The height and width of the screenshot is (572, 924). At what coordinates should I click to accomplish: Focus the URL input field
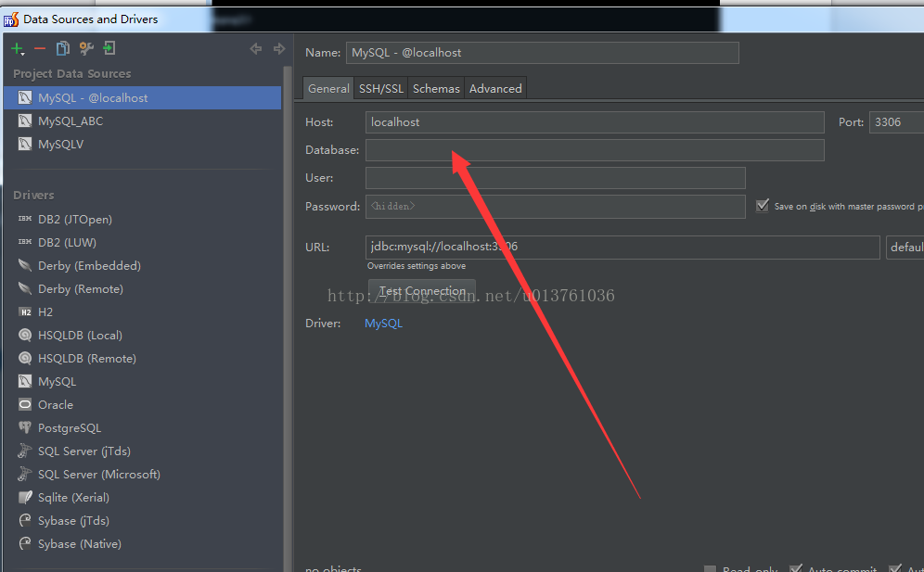[622, 247]
